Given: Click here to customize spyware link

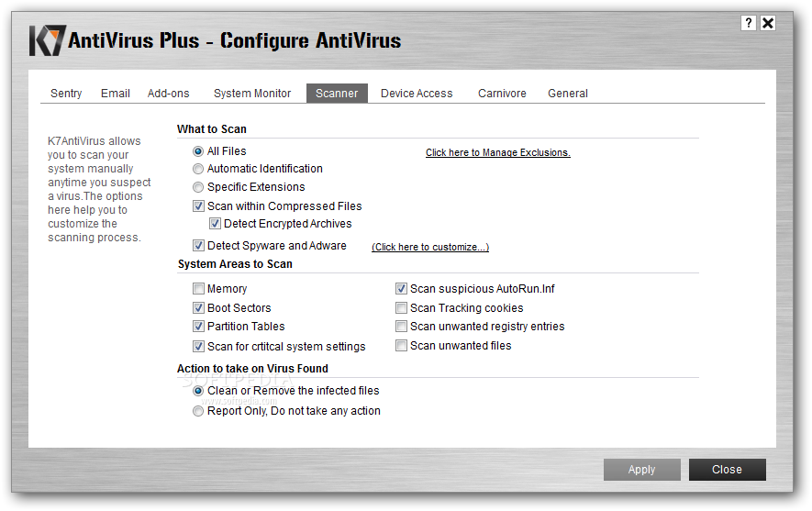Looking at the screenshot, I should click(x=429, y=247).
